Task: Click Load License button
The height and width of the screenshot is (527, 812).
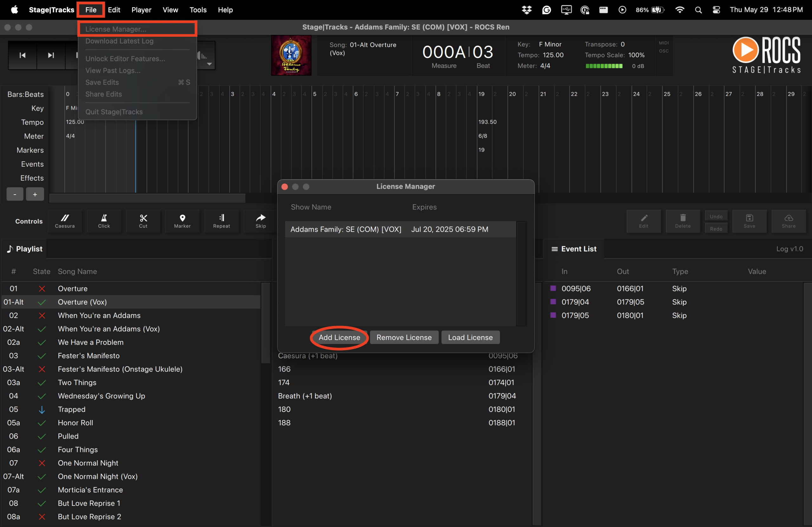Action: [x=470, y=337]
